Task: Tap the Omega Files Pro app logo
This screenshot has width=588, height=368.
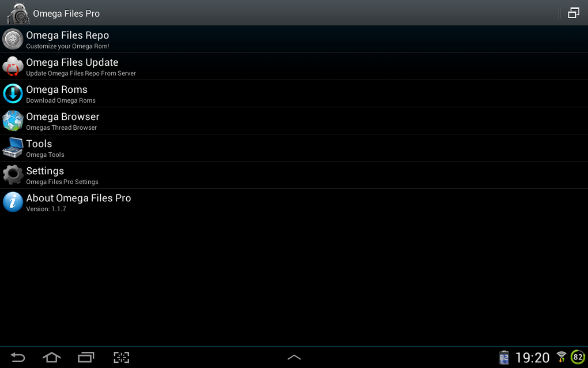Action: [18, 13]
